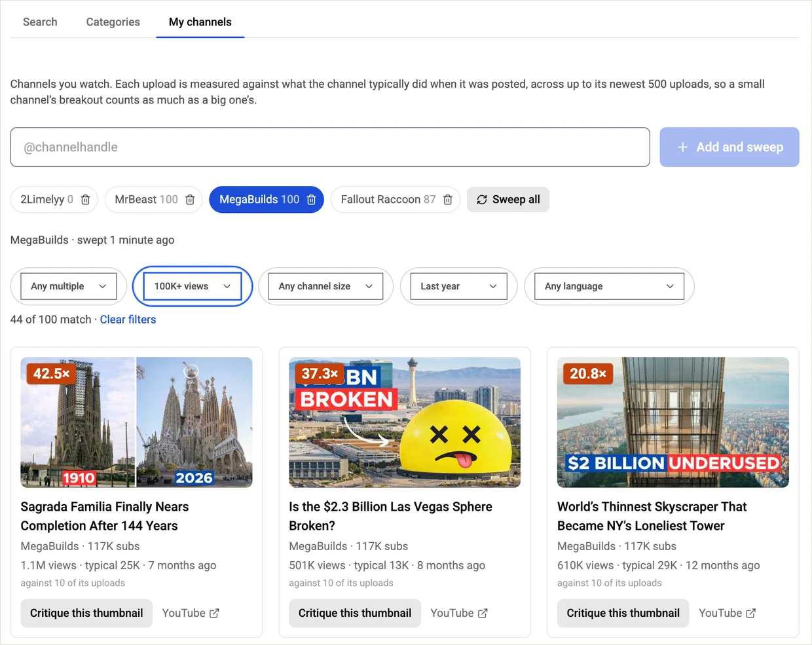Remove MrBeast channel using its trash icon
Image resolution: width=812 pixels, height=645 pixels.
(x=190, y=200)
